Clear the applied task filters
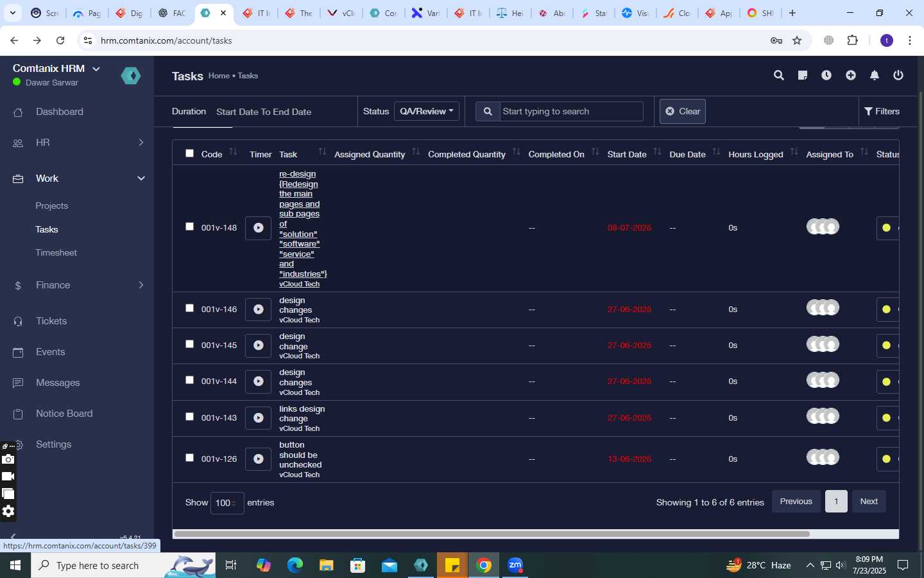Viewport: 924px width, 578px height. (x=683, y=111)
